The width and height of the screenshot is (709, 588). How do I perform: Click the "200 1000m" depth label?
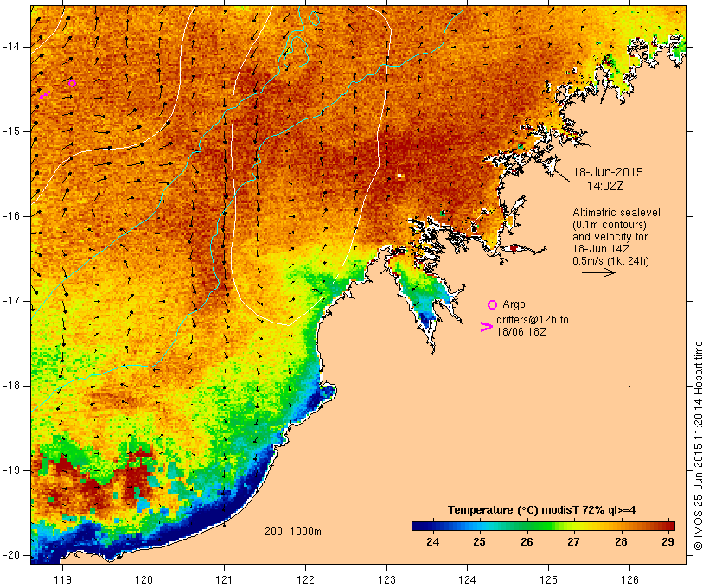293,532
